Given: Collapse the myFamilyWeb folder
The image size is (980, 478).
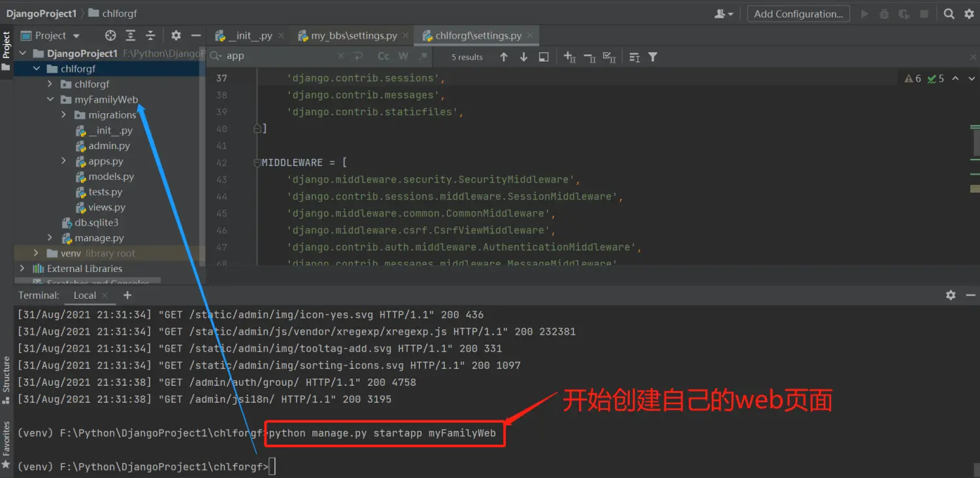Looking at the screenshot, I should coord(50,99).
